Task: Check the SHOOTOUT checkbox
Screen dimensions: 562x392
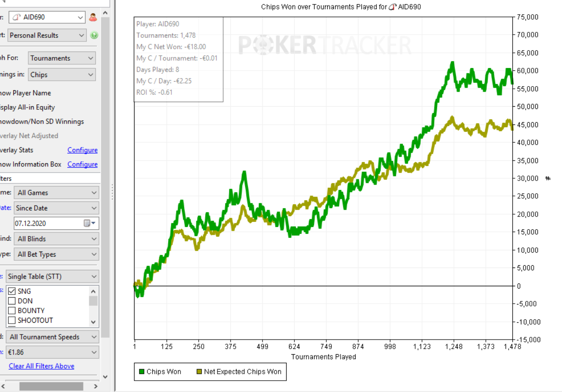Action: 12,320
